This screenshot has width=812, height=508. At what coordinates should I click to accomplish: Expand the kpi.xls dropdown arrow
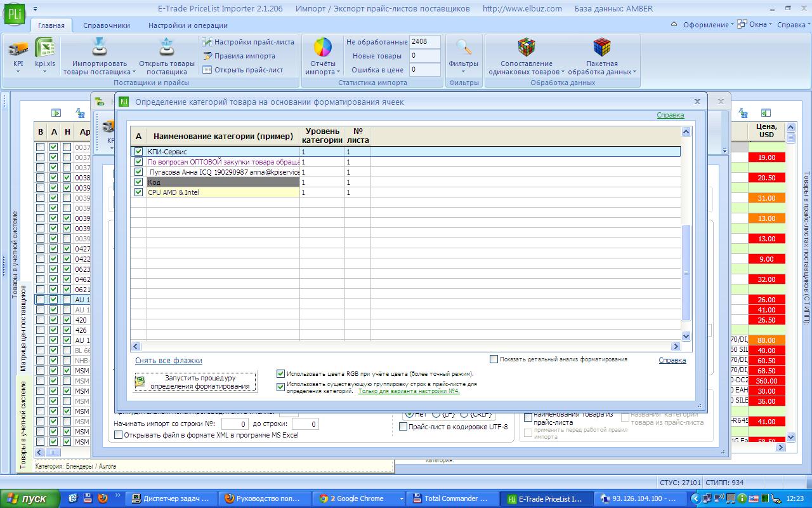click(44, 72)
